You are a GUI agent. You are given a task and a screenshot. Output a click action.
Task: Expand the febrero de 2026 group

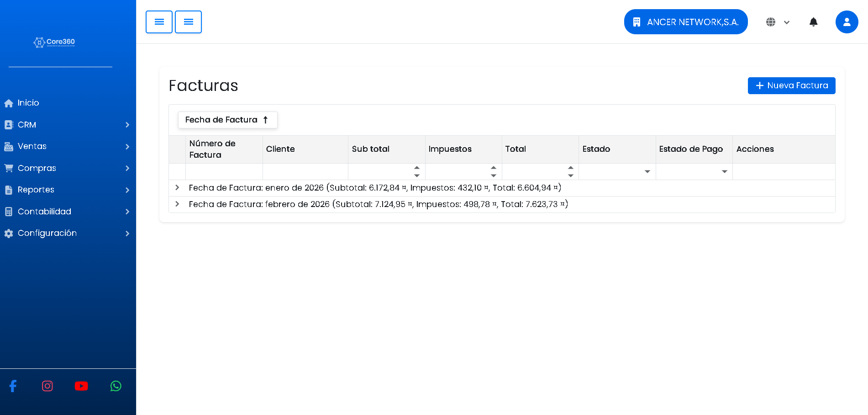tap(177, 204)
